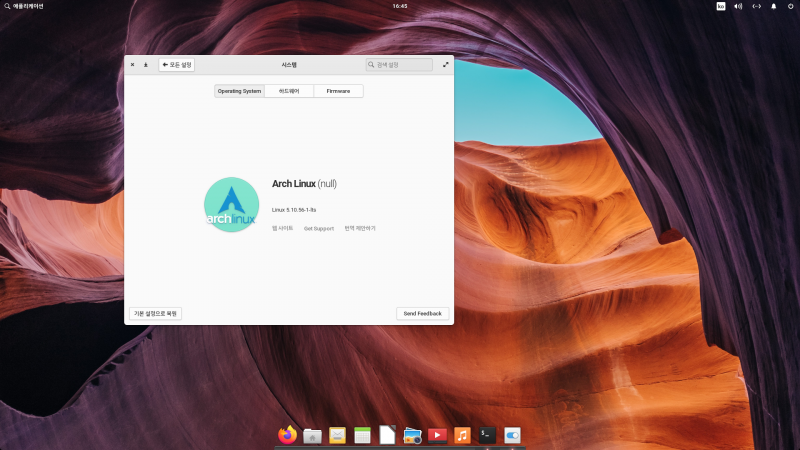Switch to the 하드웨어 tab

(x=289, y=91)
